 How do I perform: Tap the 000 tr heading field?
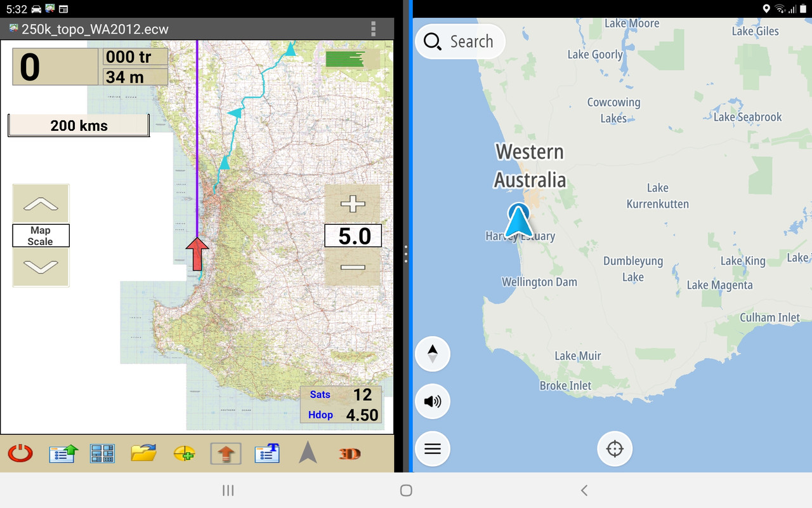click(135, 57)
